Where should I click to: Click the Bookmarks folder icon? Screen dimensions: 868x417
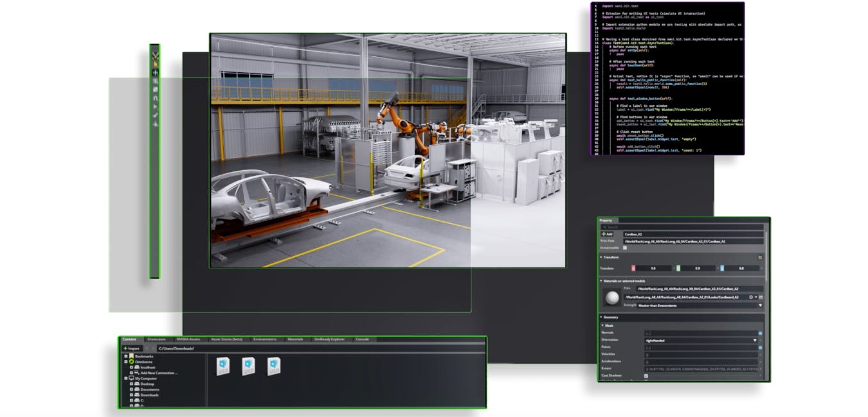[132, 356]
